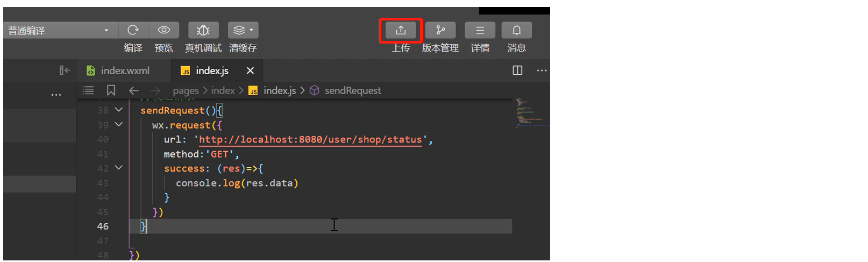Click the 预览 label
The height and width of the screenshot is (262, 868).
(164, 48)
